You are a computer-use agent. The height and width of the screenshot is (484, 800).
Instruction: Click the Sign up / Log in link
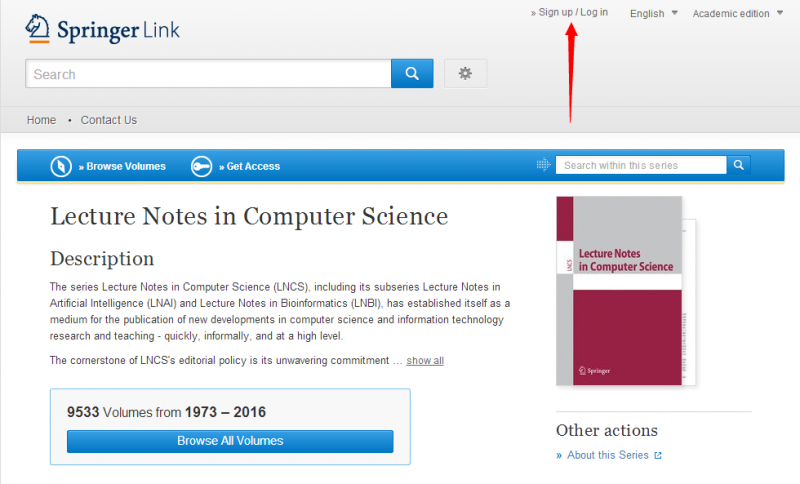click(572, 12)
